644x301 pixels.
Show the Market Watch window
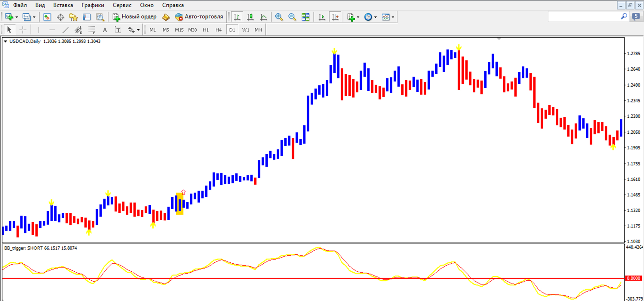click(47, 17)
